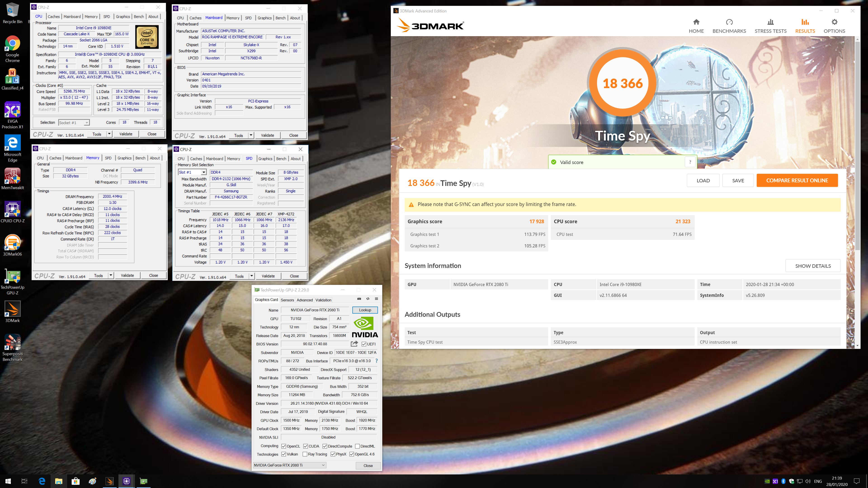This screenshot has height=488, width=868.
Task: Open Microsoft Store from the taskbar
Action: coord(75,481)
